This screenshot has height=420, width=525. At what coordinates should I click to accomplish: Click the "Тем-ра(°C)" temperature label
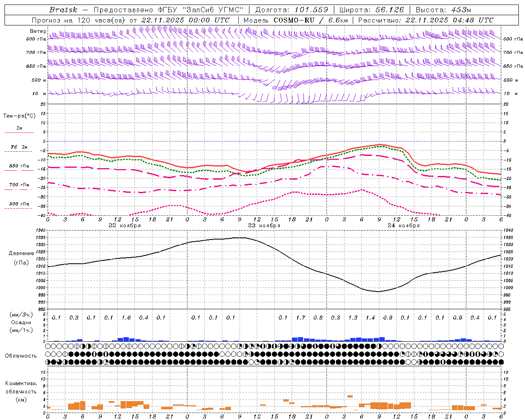tap(19, 116)
